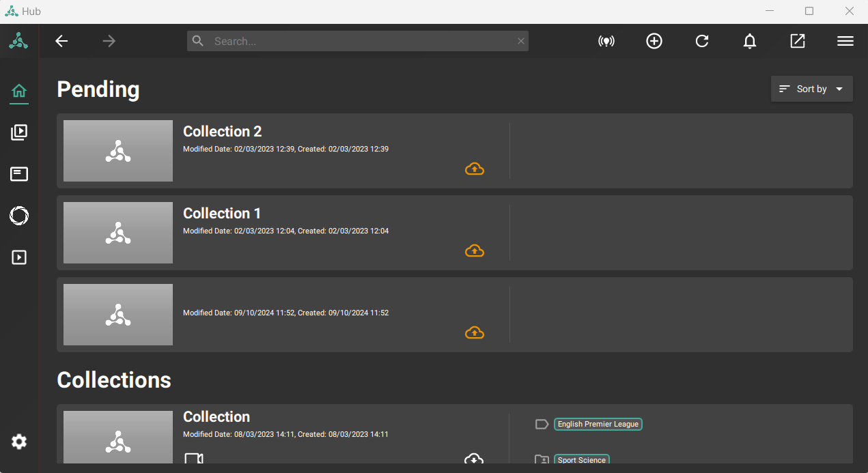Open the circular aperture sidebar icon
Image resolution: width=868 pixels, height=473 pixels.
[x=19, y=216]
